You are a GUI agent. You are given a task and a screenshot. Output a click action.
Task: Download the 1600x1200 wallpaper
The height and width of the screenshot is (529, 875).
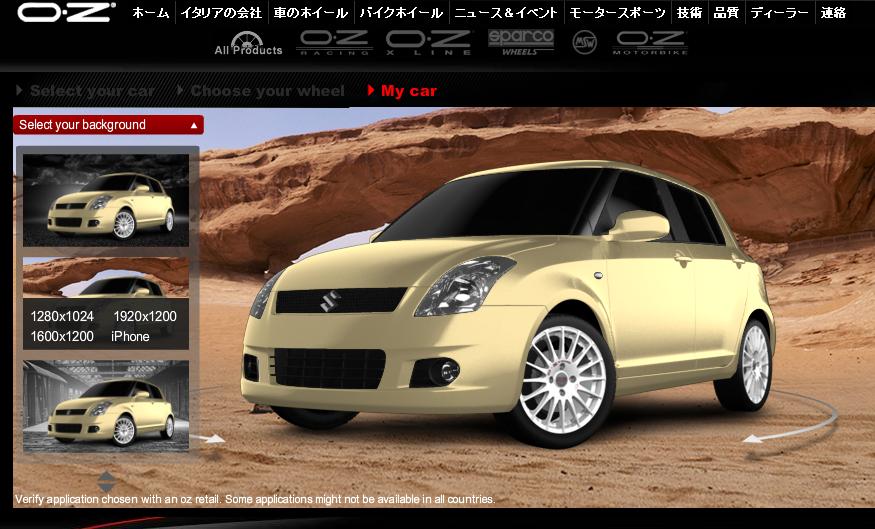click(62, 336)
